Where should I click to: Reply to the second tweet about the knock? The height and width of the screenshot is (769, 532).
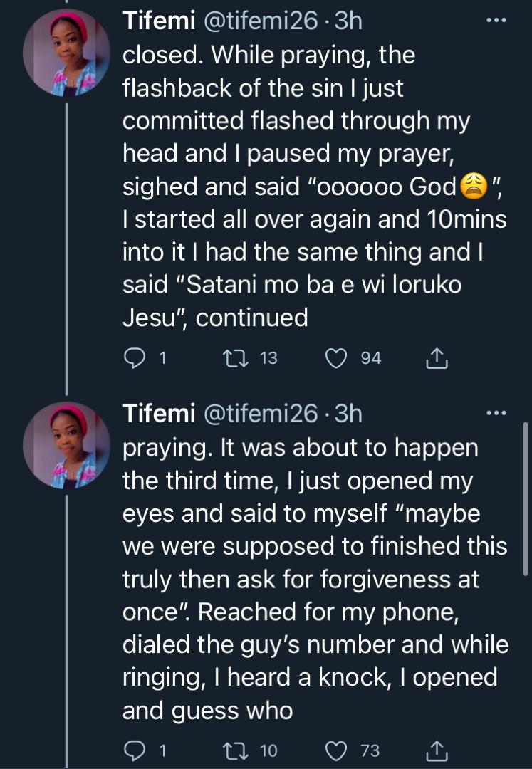[x=135, y=750]
